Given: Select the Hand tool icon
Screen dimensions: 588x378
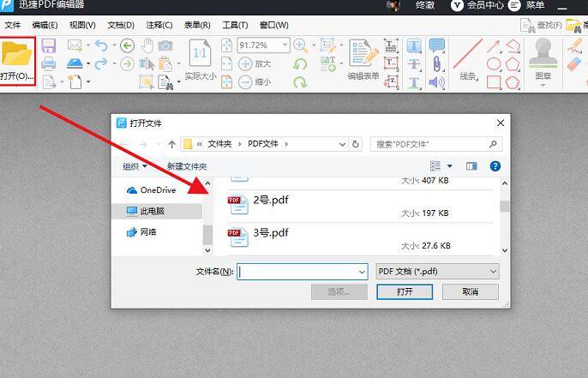Looking at the screenshot, I should pos(147,45).
